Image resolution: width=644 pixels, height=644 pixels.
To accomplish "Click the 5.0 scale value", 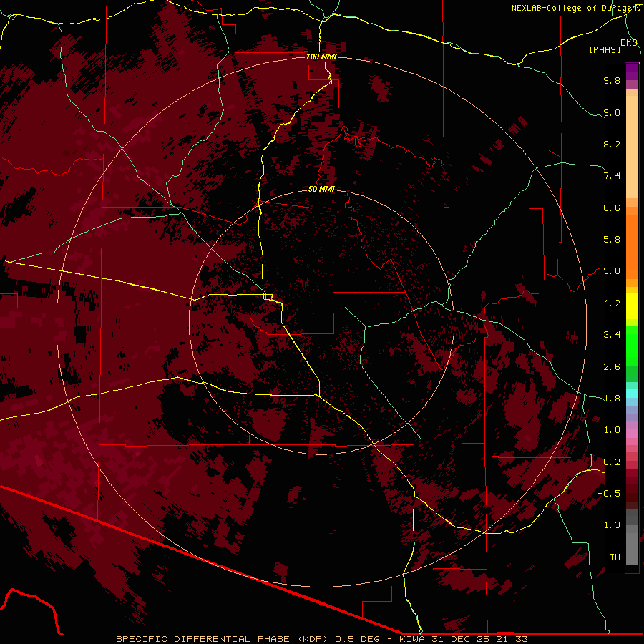I will click(x=612, y=271).
